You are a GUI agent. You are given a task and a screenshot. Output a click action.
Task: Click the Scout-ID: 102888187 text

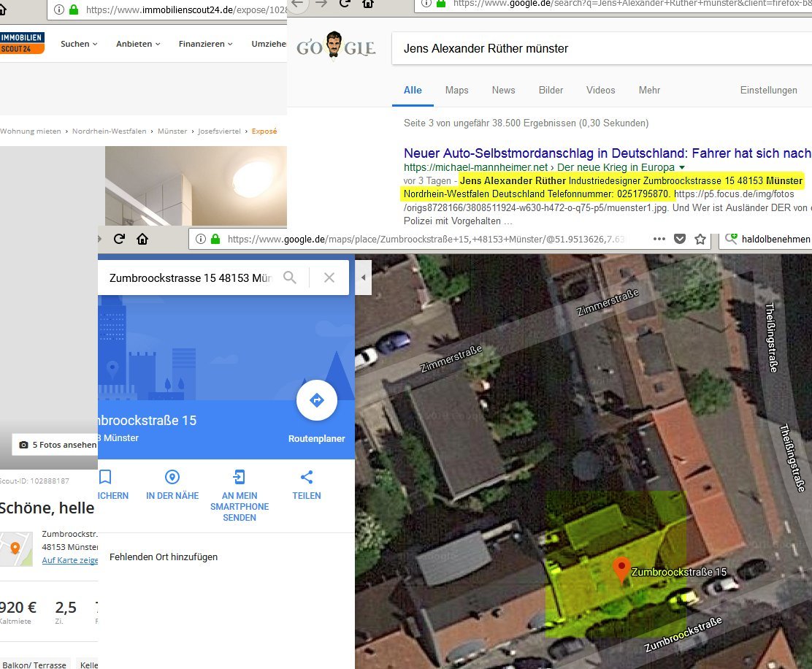[34, 481]
